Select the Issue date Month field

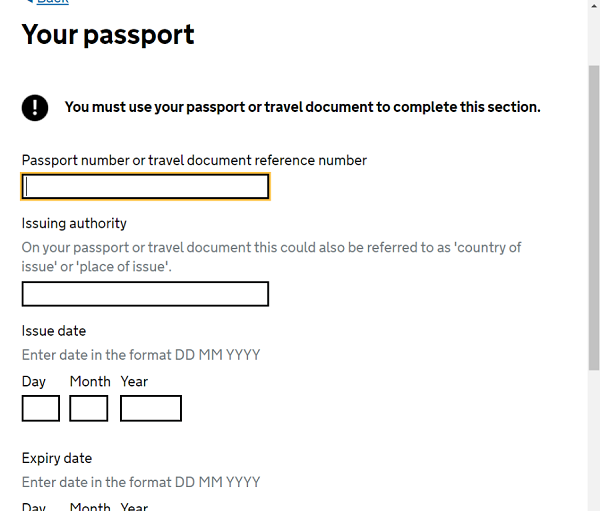[89, 408]
